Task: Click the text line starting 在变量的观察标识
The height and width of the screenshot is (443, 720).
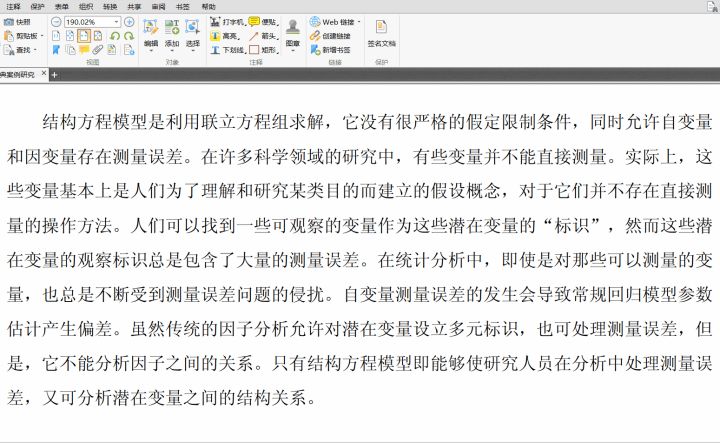Action: coord(360,260)
